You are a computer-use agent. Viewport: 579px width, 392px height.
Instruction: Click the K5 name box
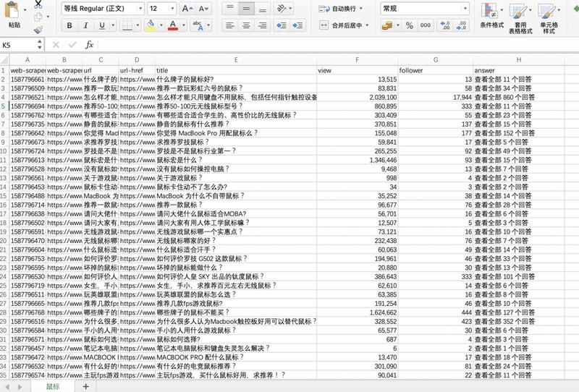point(17,45)
